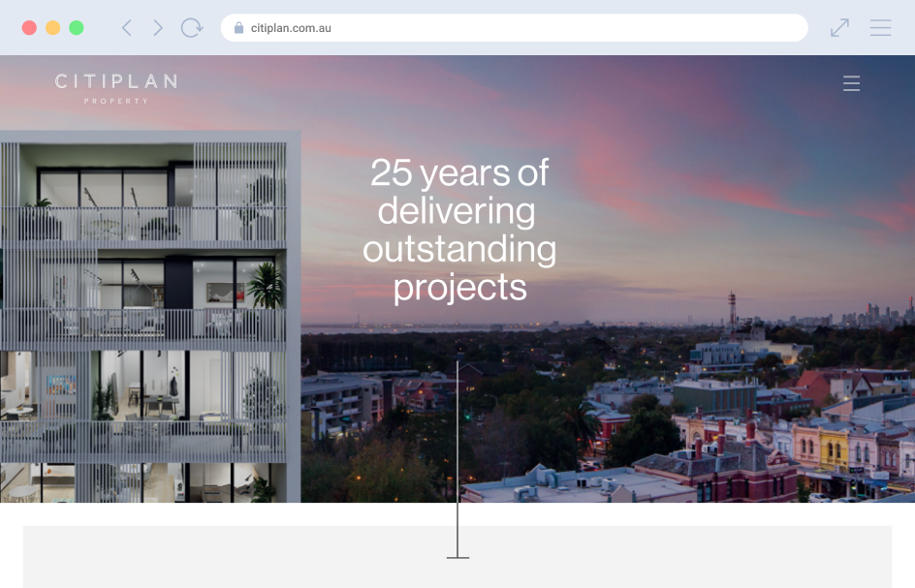The image size is (915, 588).
Task: Click the browser forward arrow
Action: 158,27
